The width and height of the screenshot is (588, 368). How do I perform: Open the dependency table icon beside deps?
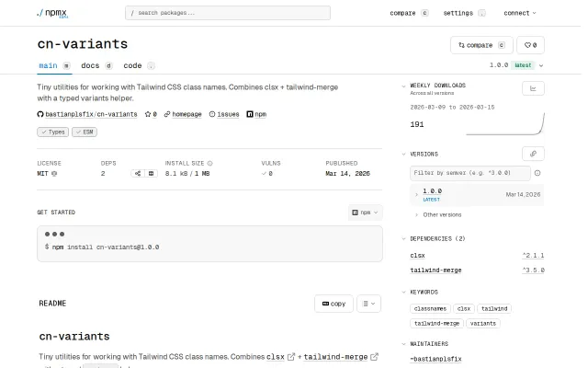151,174
